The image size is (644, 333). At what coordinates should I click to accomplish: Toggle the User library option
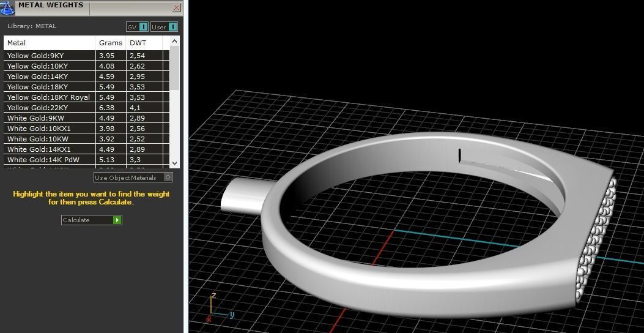165,27
